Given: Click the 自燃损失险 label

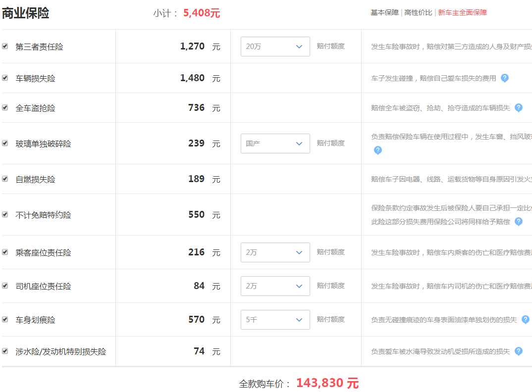Looking at the screenshot, I should tap(35, 179).
